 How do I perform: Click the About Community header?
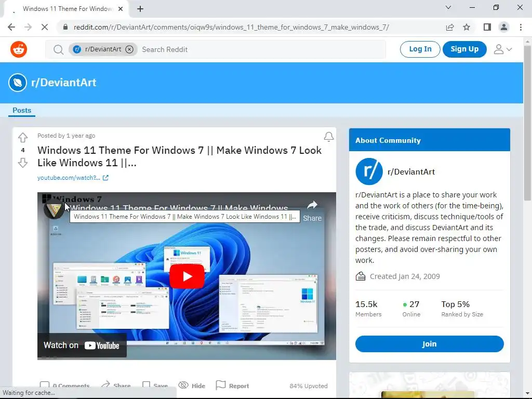coord(429,140)
